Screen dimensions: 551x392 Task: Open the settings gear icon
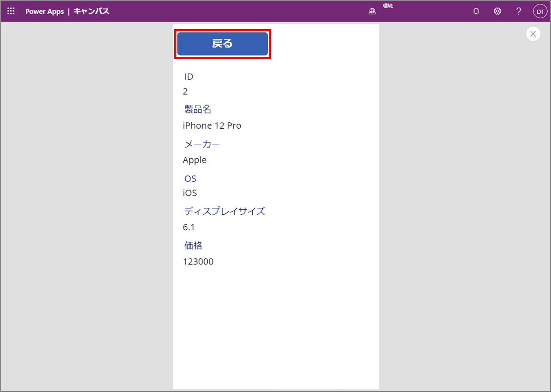(x=497, y=12)
